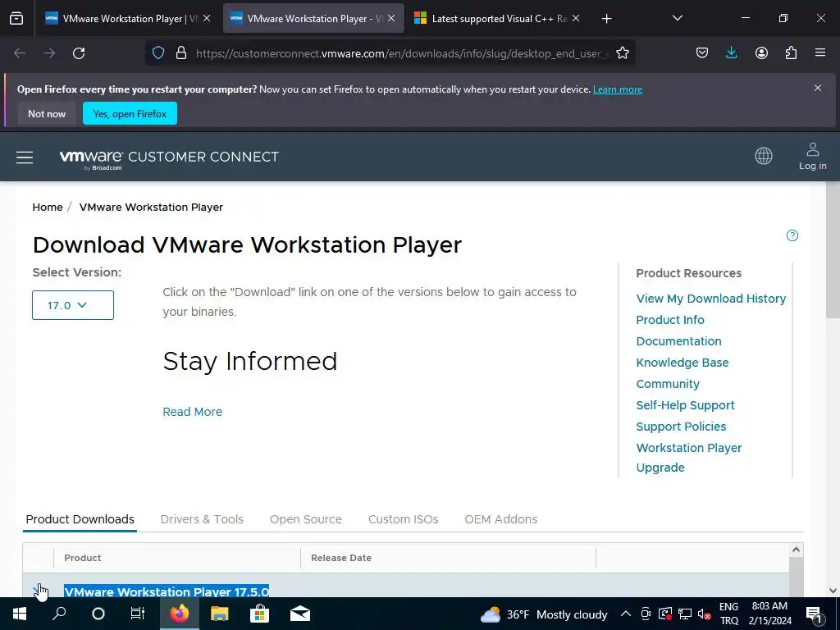Open the Product Info link
840x630 pixels.
click(670, 320)
